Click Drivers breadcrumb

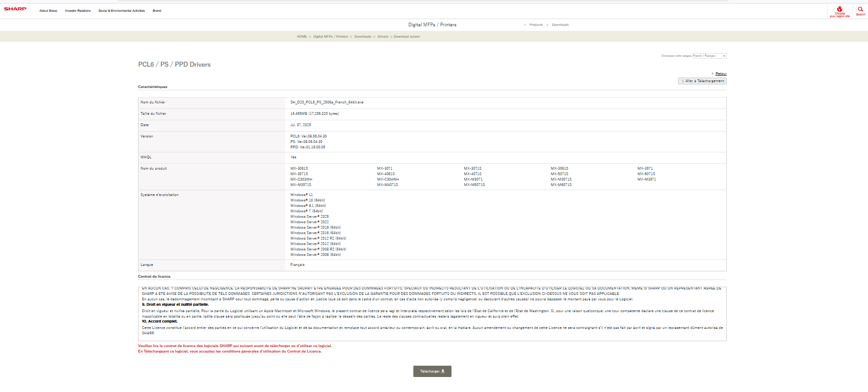(383, 37)
